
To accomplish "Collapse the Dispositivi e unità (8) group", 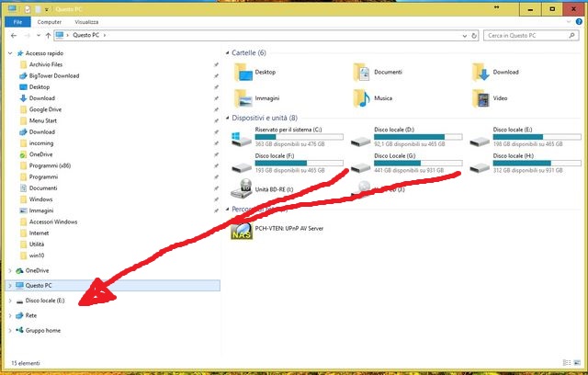I will click(227, 118).
